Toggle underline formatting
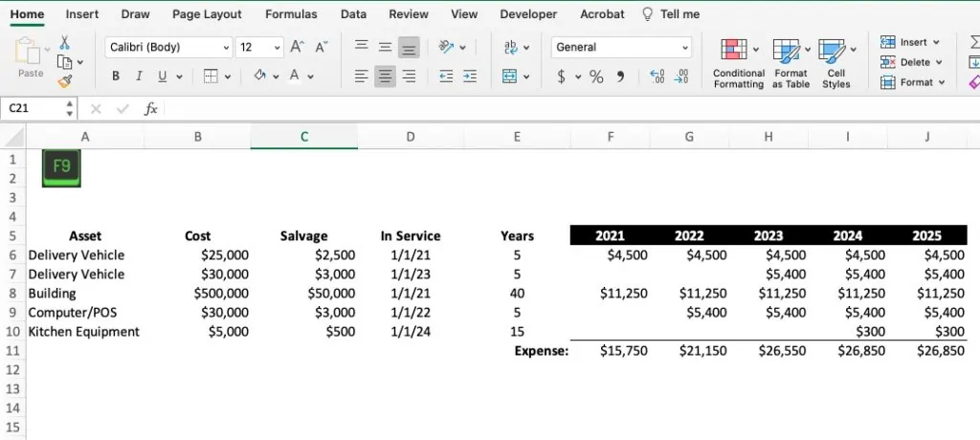 point(163,77)
